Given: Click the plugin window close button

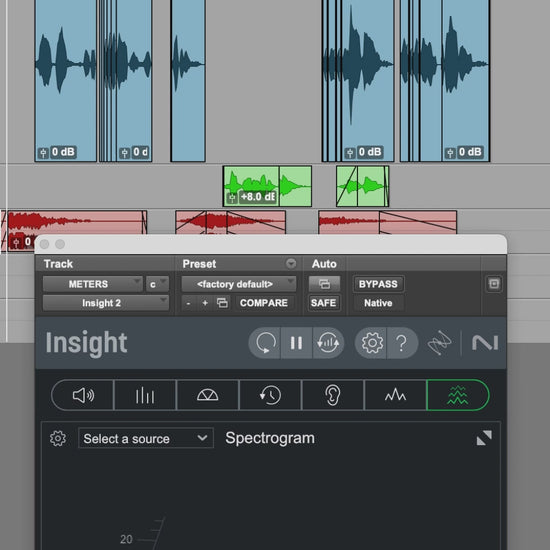Looking at the screenshot, I should [45, 244].
